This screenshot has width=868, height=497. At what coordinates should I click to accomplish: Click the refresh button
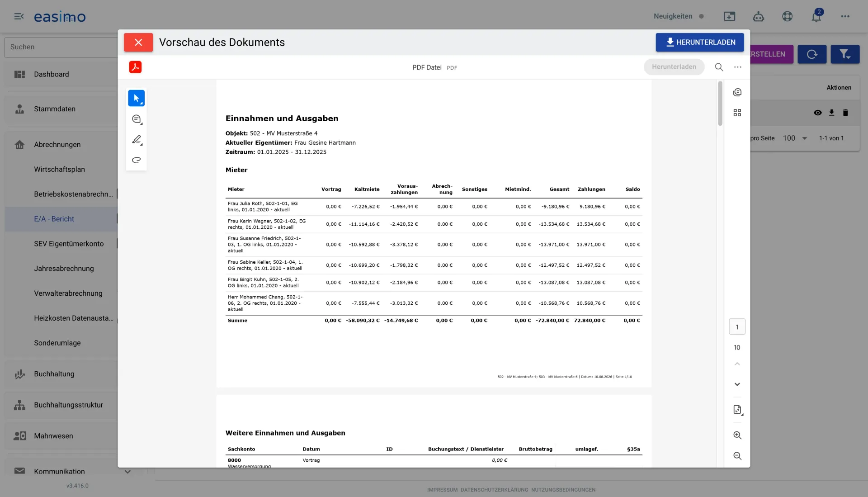click(x=812, y=54)
